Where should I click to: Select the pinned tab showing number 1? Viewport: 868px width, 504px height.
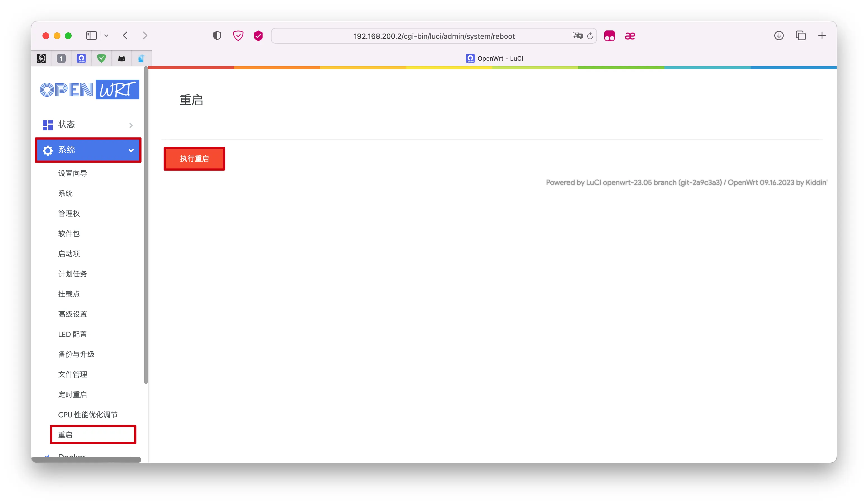click(61, 58)
